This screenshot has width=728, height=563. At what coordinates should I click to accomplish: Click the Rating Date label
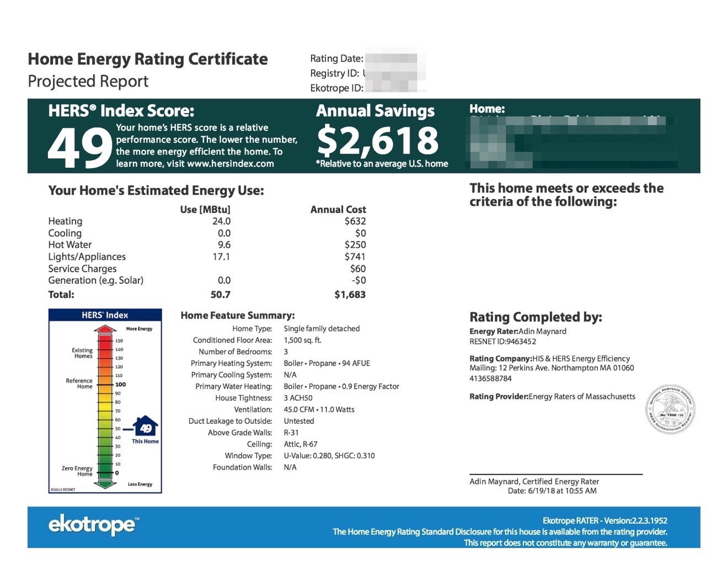[336, 59]
